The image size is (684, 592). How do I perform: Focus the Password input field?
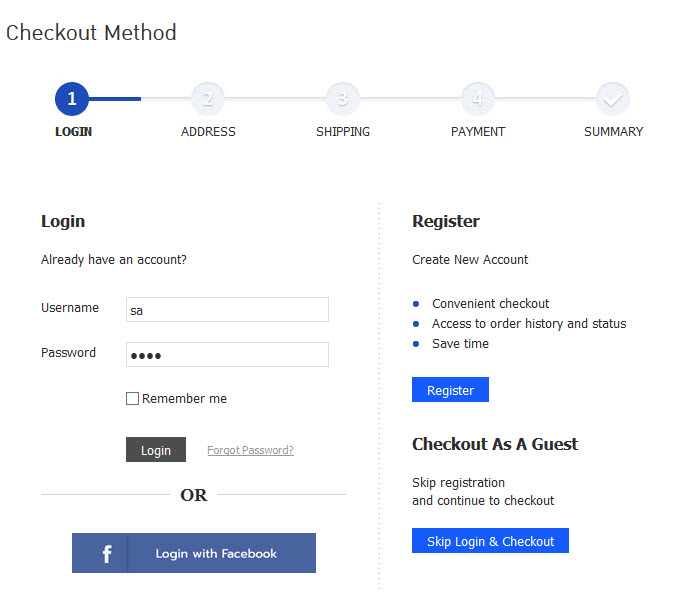(227, 355)
